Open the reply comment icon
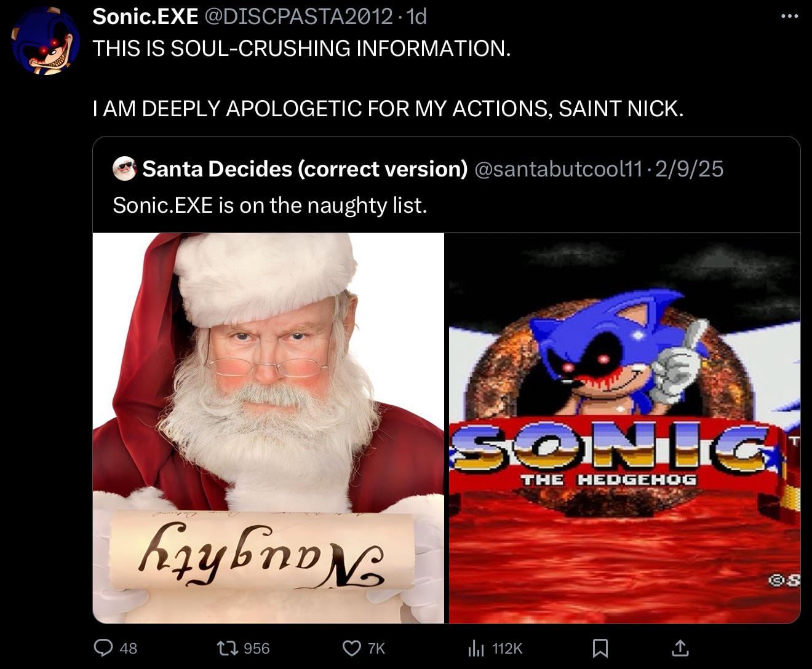Viewport: 812px width, 669px height. tap(103, 648)
